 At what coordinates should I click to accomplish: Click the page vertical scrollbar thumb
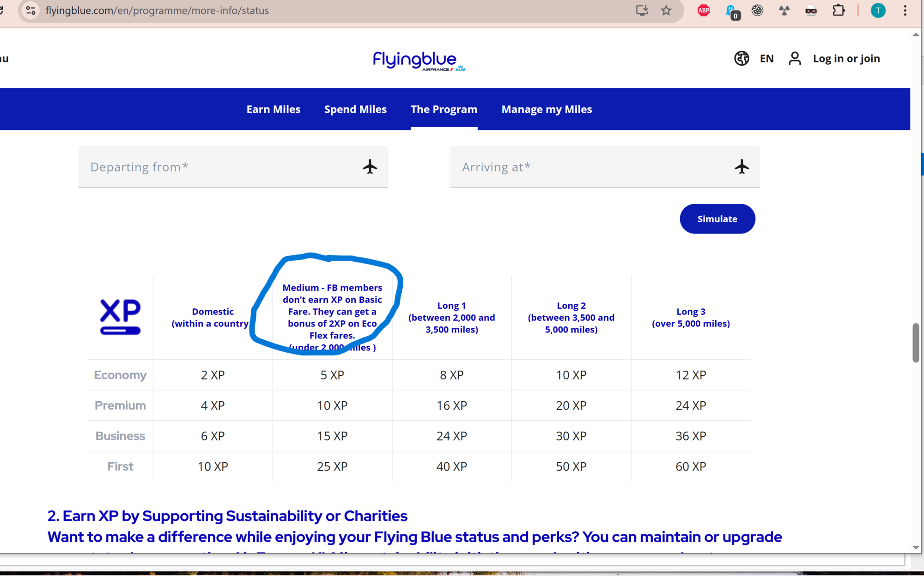tap(915, 343)
